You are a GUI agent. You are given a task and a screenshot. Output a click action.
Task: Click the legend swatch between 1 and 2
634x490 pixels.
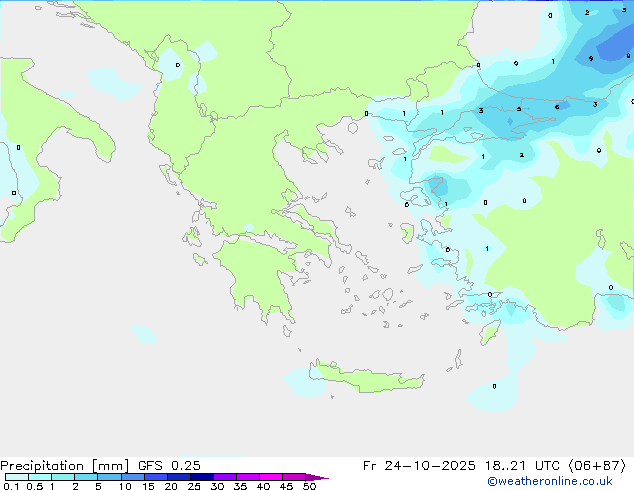(63, 477)
